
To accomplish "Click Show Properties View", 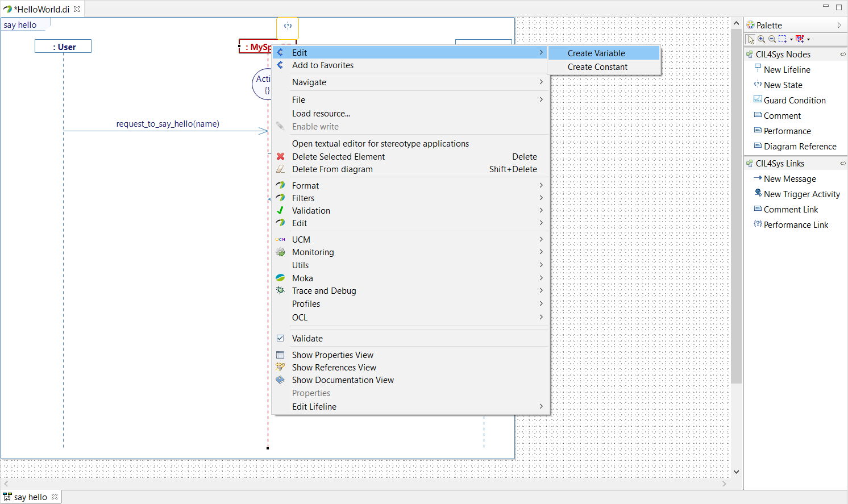I will (x=410, y=355).
